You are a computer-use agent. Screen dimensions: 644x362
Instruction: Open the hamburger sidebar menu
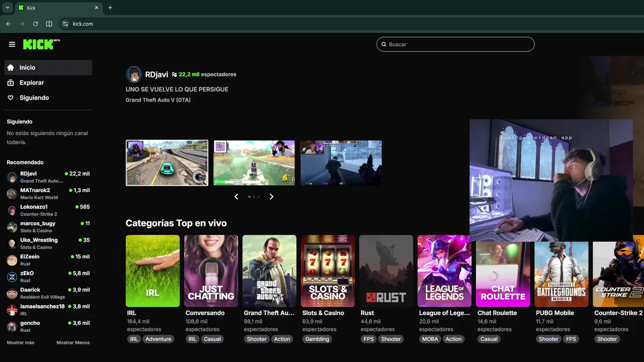click(12, 44)
